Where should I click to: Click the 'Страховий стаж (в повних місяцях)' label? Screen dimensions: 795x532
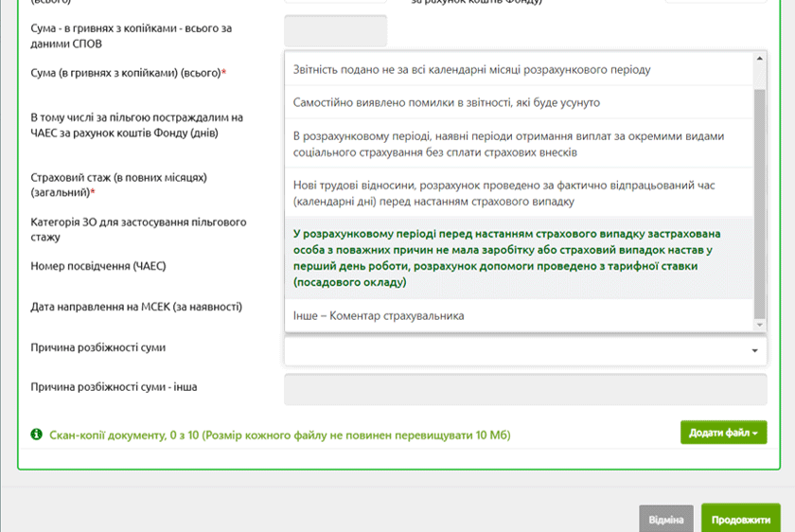click(118, 185)
